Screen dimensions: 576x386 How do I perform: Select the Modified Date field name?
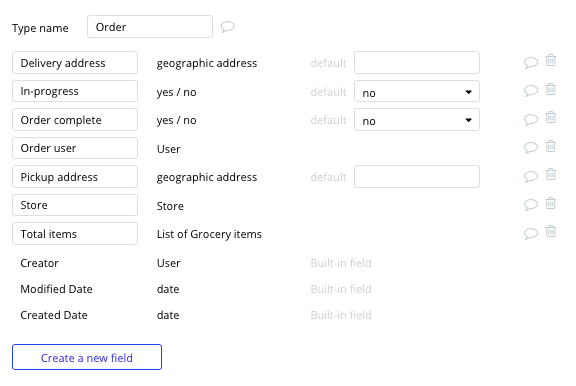click(x=56, y=289)
